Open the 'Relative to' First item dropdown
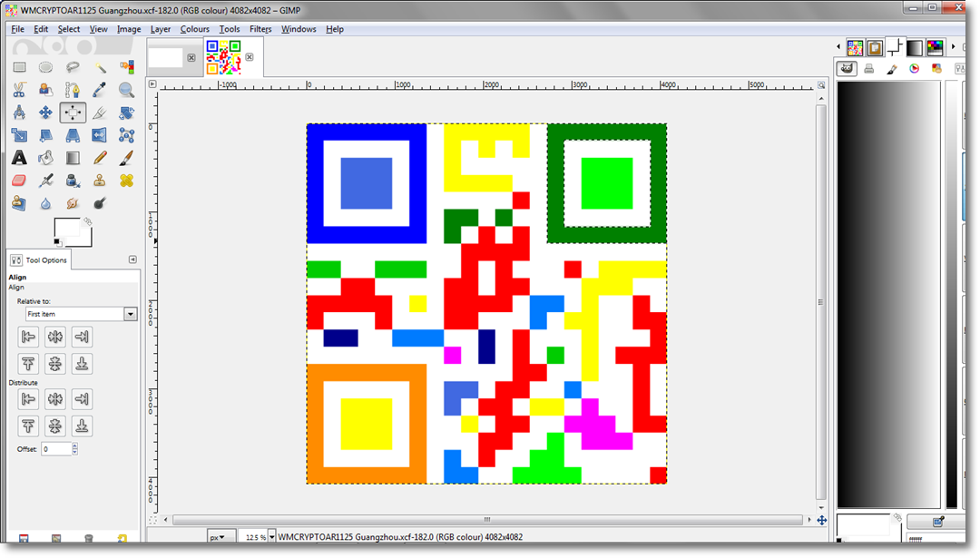 pyautogui.click(x=81, y=314)
